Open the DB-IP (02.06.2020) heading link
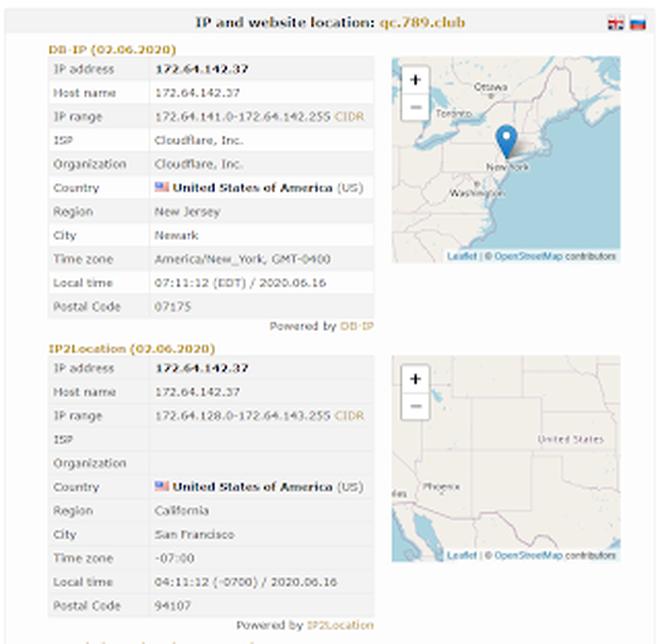Viewport: 660px width, 644px height. point(112,49)
